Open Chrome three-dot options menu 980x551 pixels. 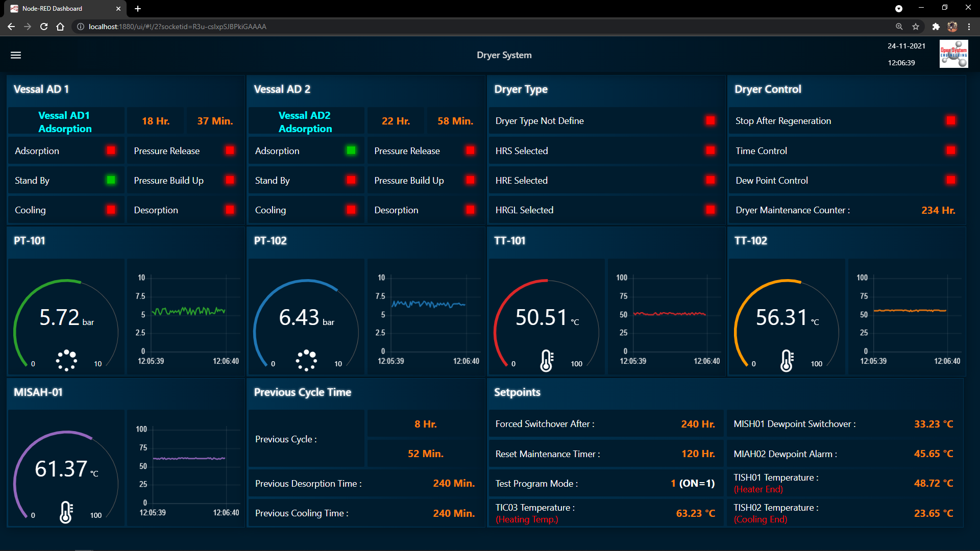(x=969, y=27)
